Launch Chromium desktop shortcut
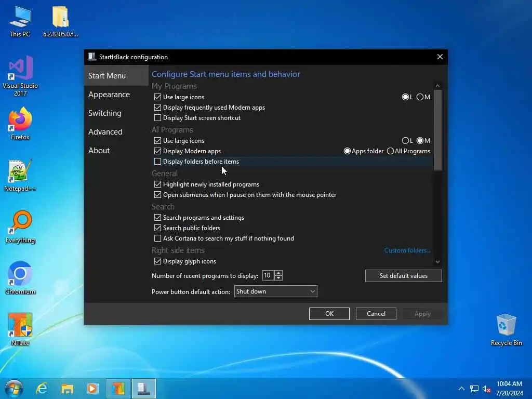This screenshot has width=532, height=399. tap(20, 278)
